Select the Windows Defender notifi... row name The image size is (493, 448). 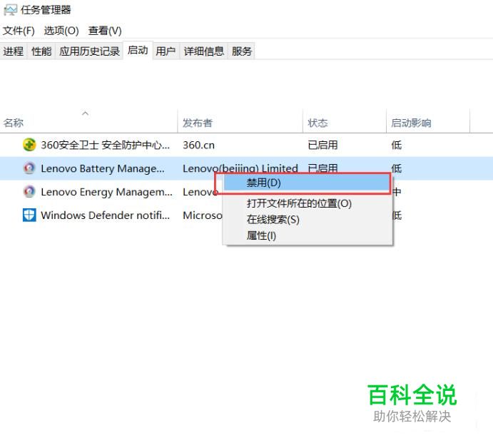tap(105, 215)
